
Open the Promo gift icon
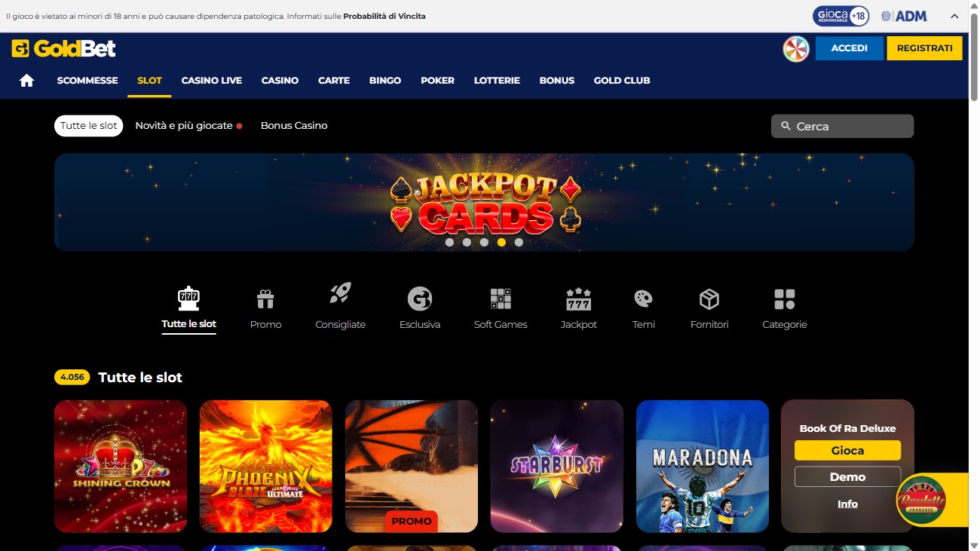pyautogui.click(x=265, y=299)
